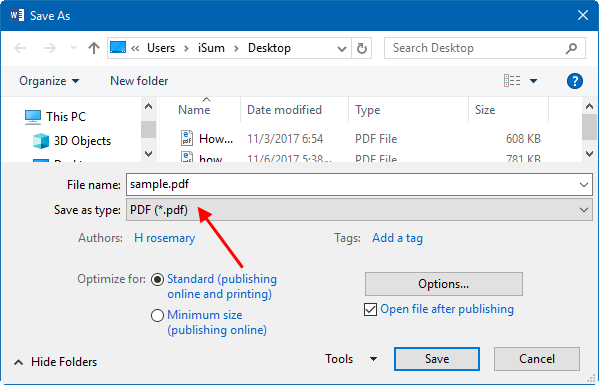Select Users in the address path
The width and height of the screenshot is (599, 385).
[161, 48]
